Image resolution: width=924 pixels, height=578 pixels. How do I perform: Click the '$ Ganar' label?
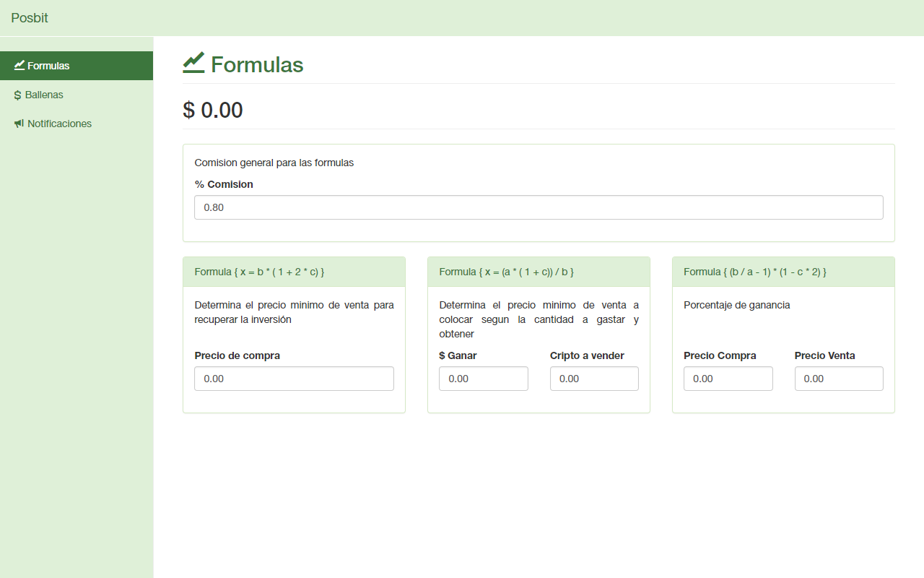click(x=458, y=355)
